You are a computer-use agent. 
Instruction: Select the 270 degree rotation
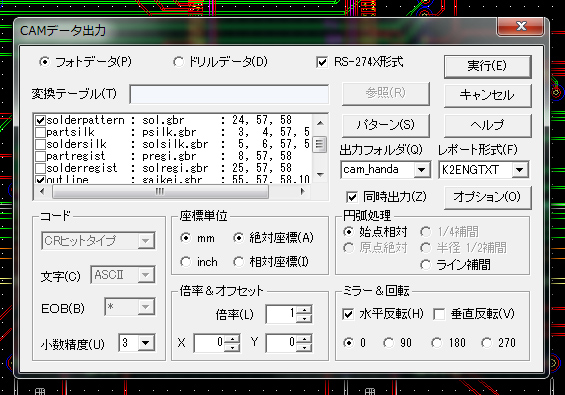486,342
